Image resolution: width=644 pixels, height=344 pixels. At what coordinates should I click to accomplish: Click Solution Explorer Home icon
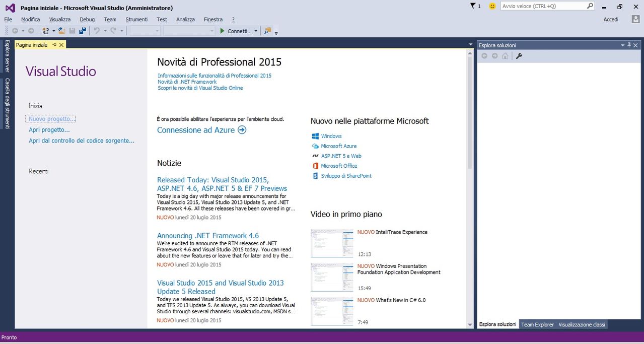coord(505,56)
